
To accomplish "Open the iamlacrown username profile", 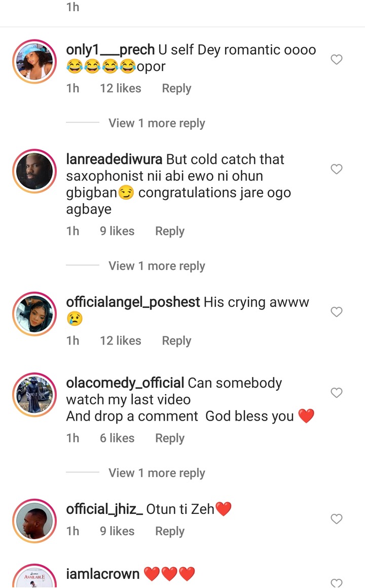I will click(103, 574).
